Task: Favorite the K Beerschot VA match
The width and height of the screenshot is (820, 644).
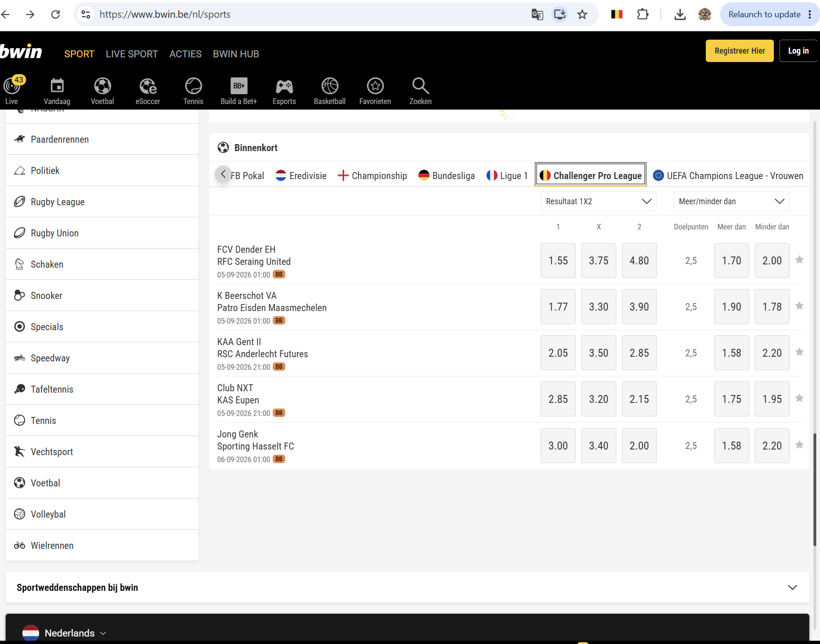Action: click(799, 306)
